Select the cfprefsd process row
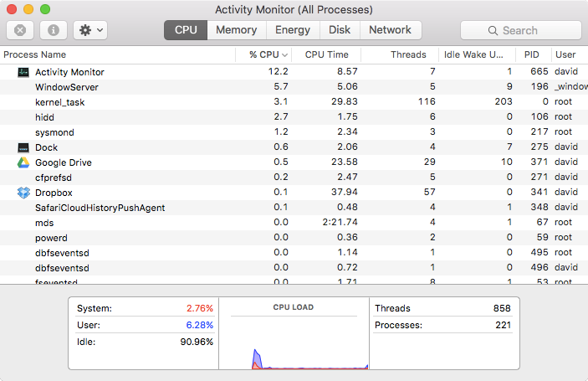 point(294,178)
